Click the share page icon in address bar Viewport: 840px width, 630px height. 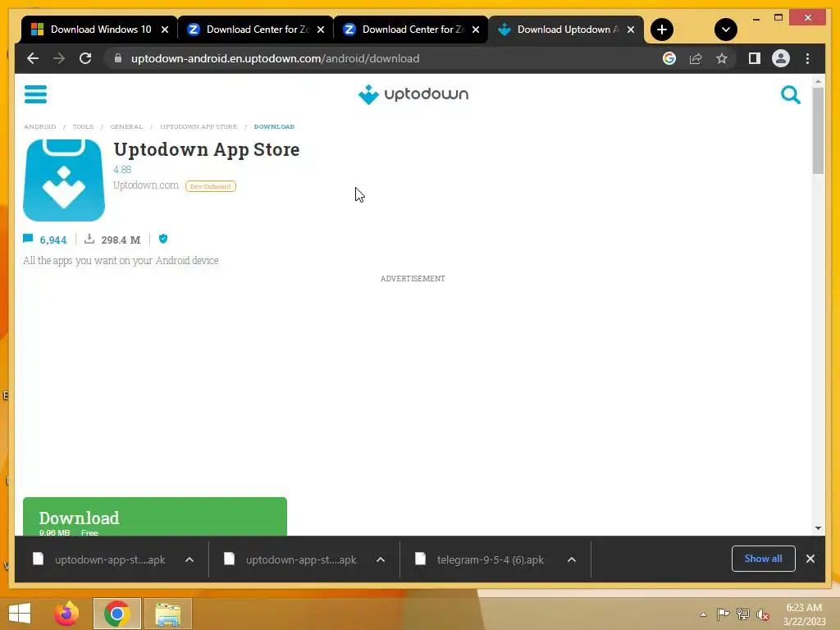pyautogui.click(x=696, y=58)
